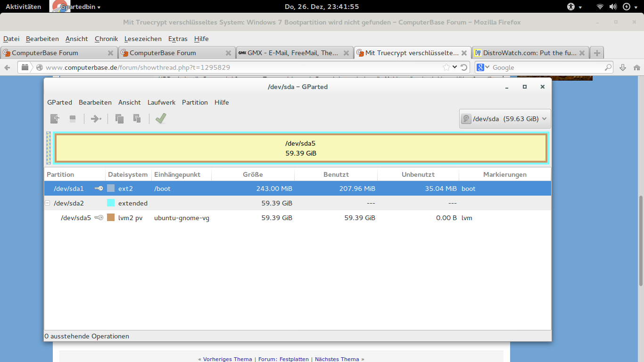
Task: Click the hard disk icon in device selector
Action: coord(466,119)
